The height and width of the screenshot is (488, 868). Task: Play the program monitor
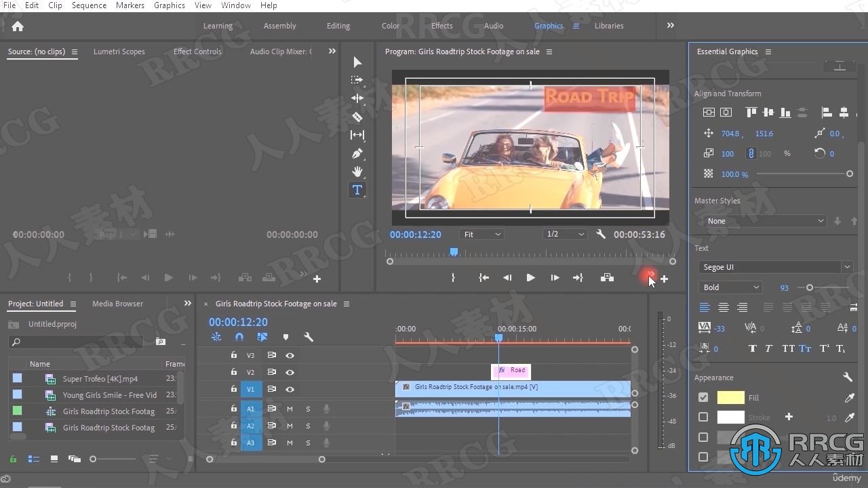click(x=530, y=278)
